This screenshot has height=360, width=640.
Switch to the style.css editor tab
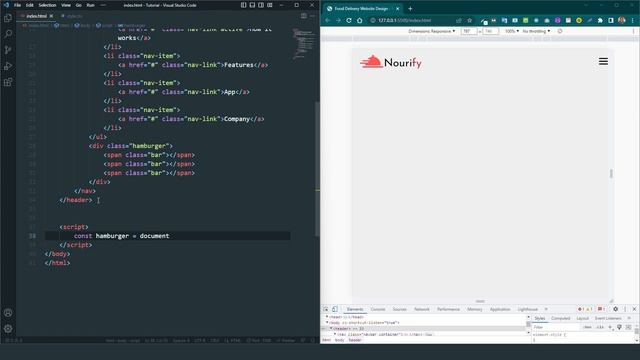click(x=72, y=16)
